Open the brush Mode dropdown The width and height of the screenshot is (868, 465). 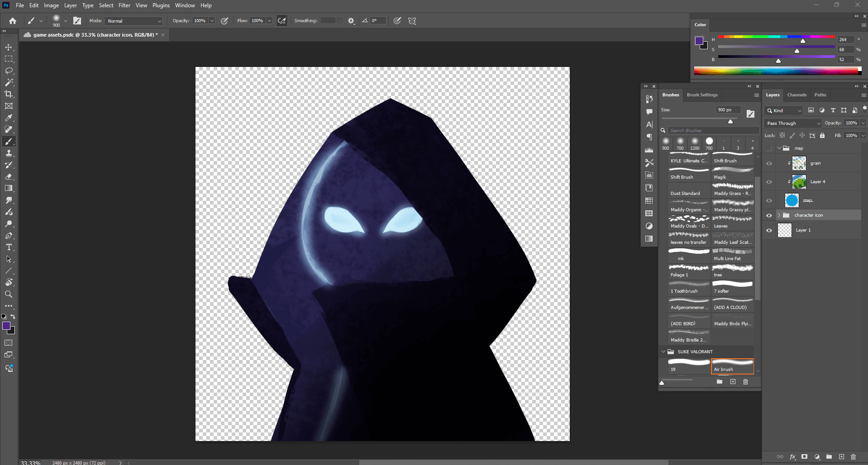coord(134,21)
